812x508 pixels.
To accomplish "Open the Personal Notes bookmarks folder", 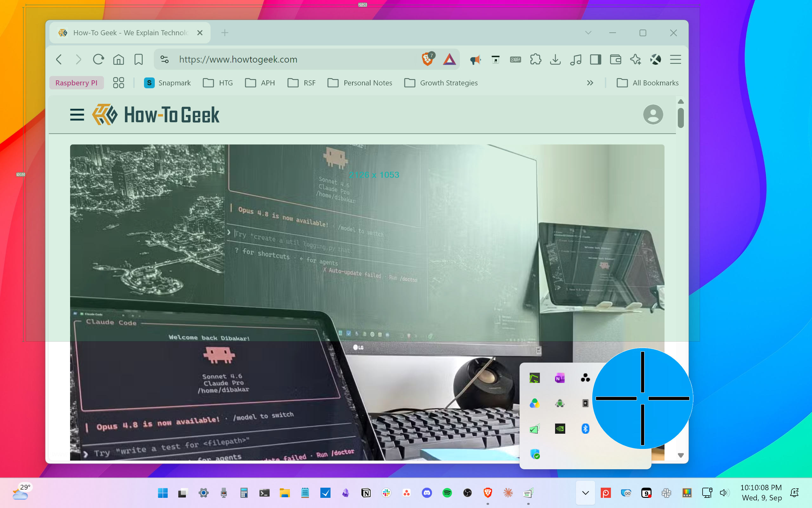I will pos(360,83).
